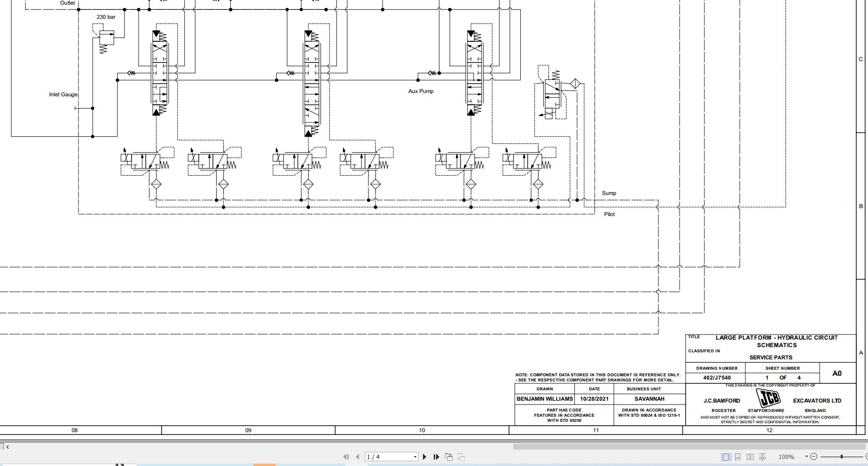Open the page number dropdown

coord(415,457)
